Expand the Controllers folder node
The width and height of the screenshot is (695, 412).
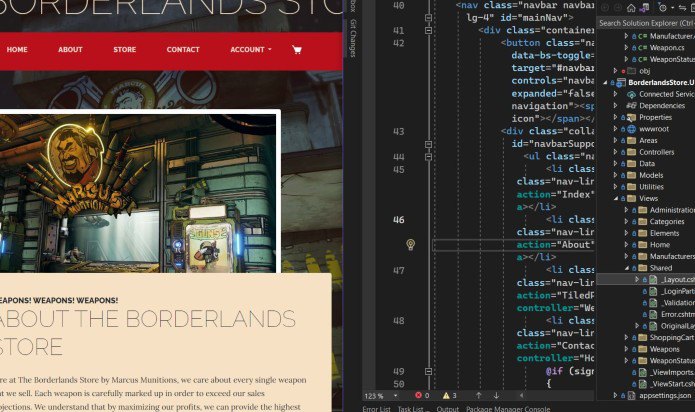pos(615,152)
